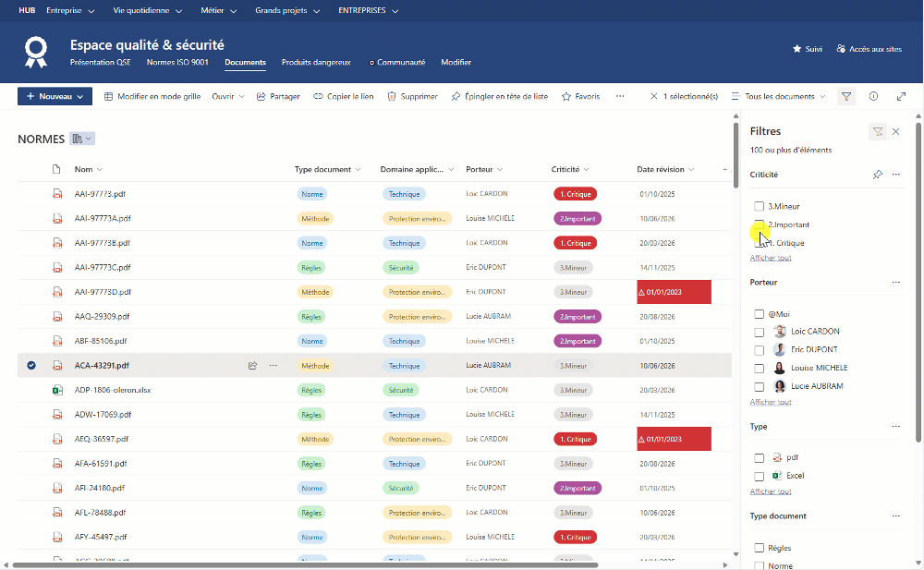
Task: Click the Favoris star icon
Action: pyautogui.click(x=566, y=96)
